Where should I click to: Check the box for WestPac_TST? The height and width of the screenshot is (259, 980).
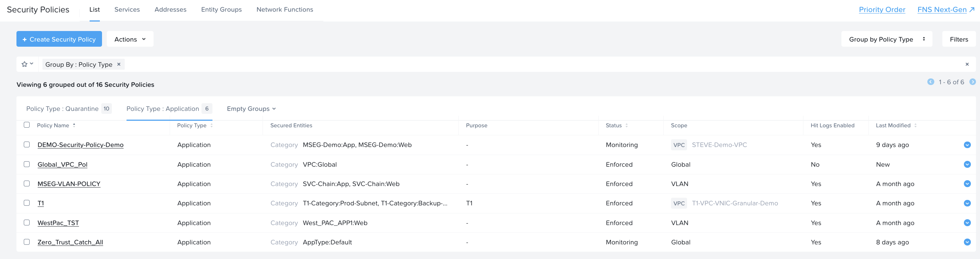(27, 223)
